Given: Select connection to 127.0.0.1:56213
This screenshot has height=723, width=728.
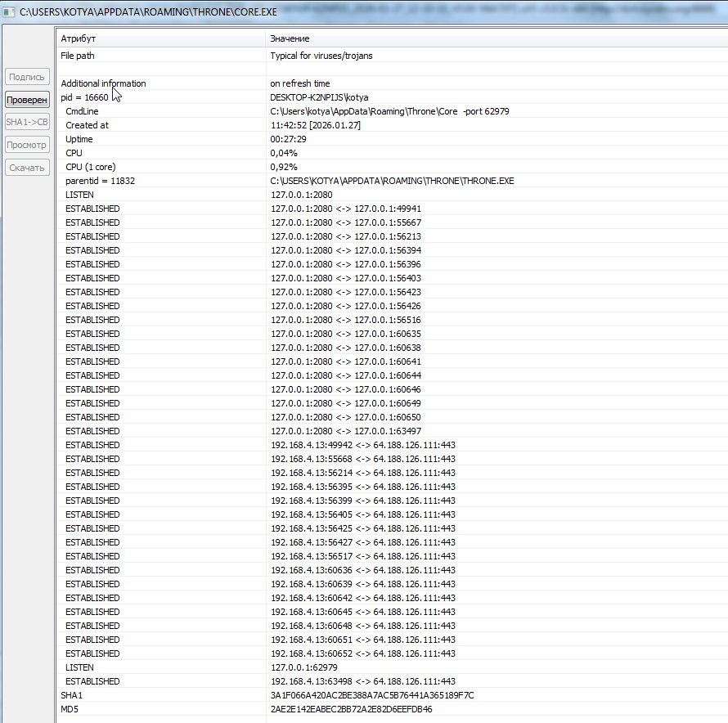Looking at the screenshot, I should (x=346, y=236).
